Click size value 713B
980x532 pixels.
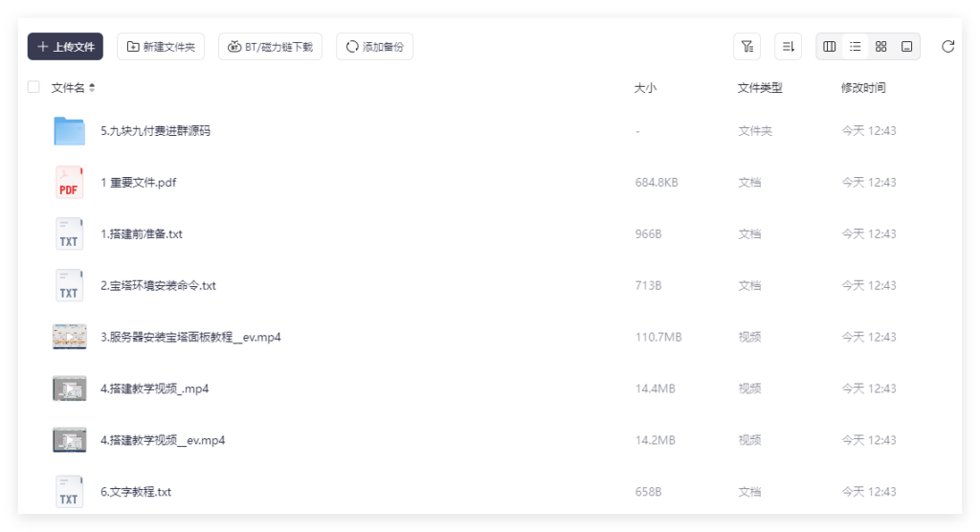point(648,286)
